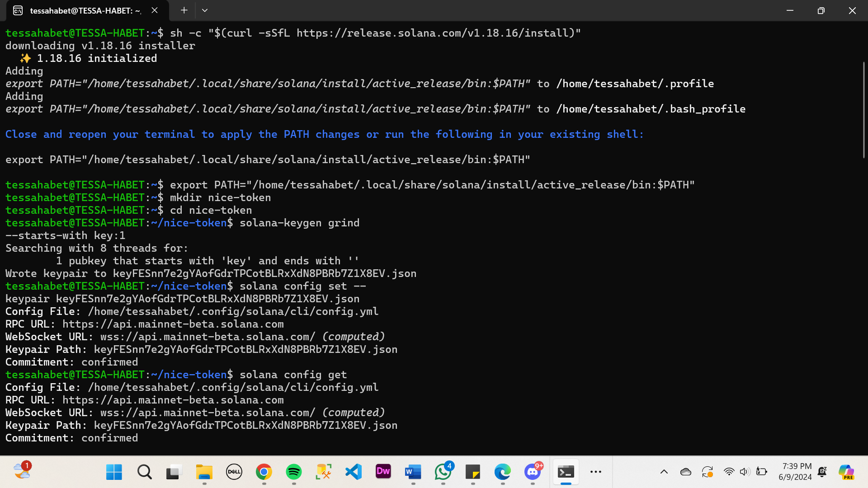Open the volume control in tray
Viewport: 868px width, 488px height.
pyautogui.click(x=745, y=472)
